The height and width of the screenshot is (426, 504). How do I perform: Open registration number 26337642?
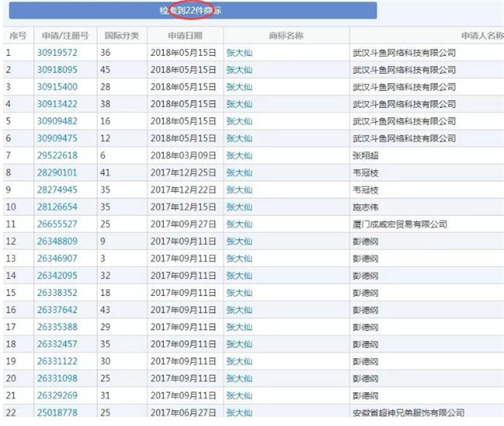57,310
